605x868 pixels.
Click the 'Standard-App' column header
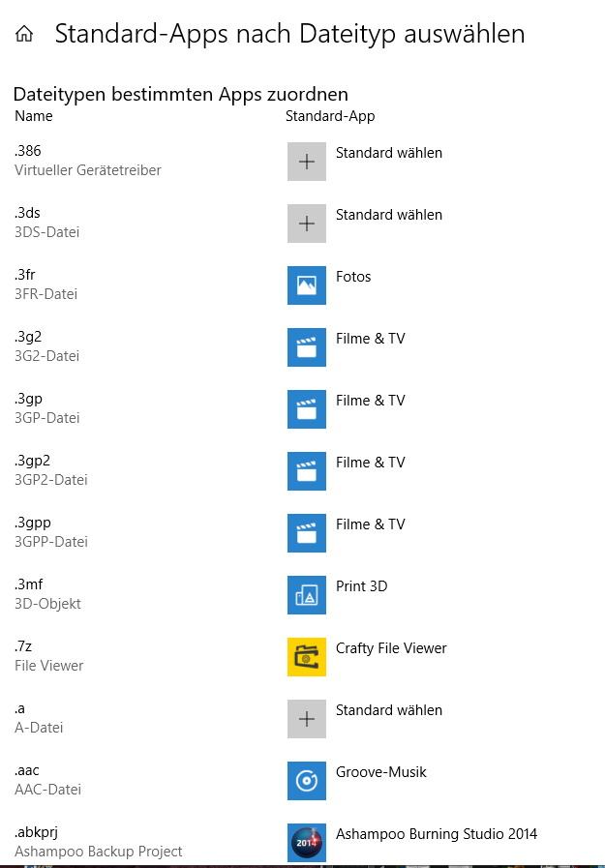click(330, 117)
